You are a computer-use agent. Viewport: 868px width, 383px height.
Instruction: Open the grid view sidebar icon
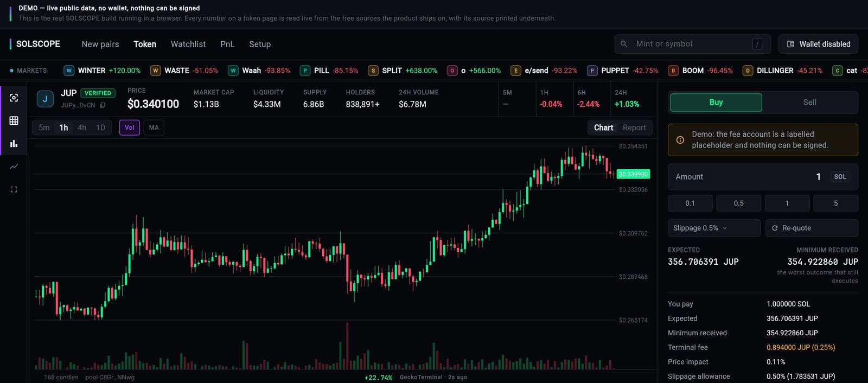pos(14,120)
